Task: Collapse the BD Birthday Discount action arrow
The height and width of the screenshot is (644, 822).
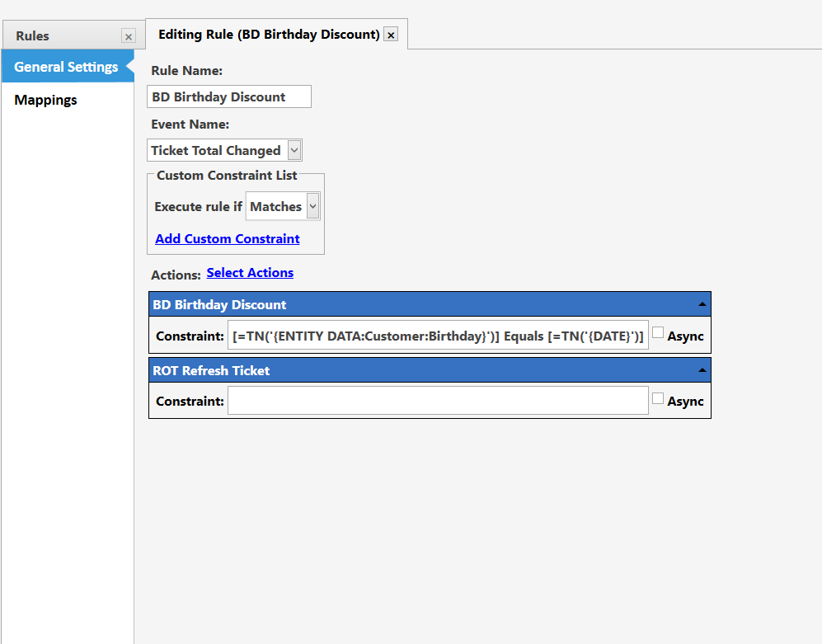Action: coord(702,304)
